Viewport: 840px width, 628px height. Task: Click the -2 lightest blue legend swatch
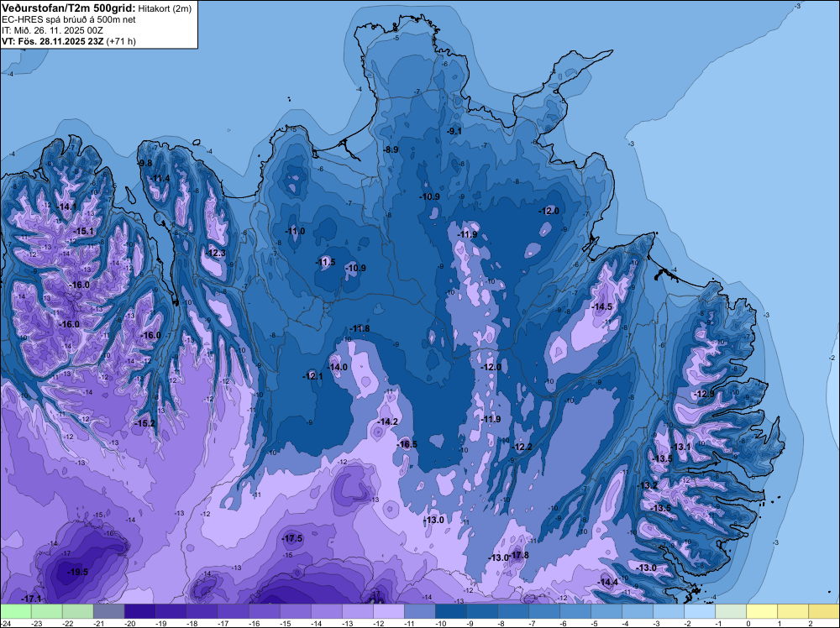699,611
